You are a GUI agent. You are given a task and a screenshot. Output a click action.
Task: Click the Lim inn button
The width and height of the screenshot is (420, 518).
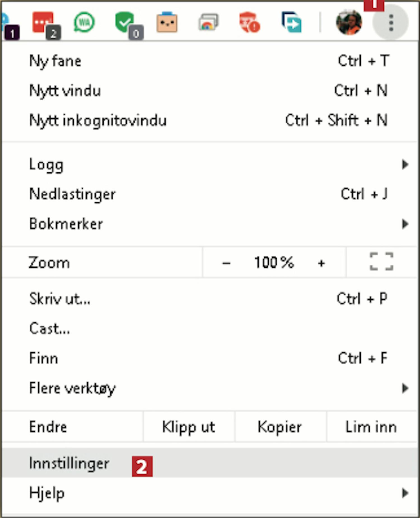pos(372,427)
